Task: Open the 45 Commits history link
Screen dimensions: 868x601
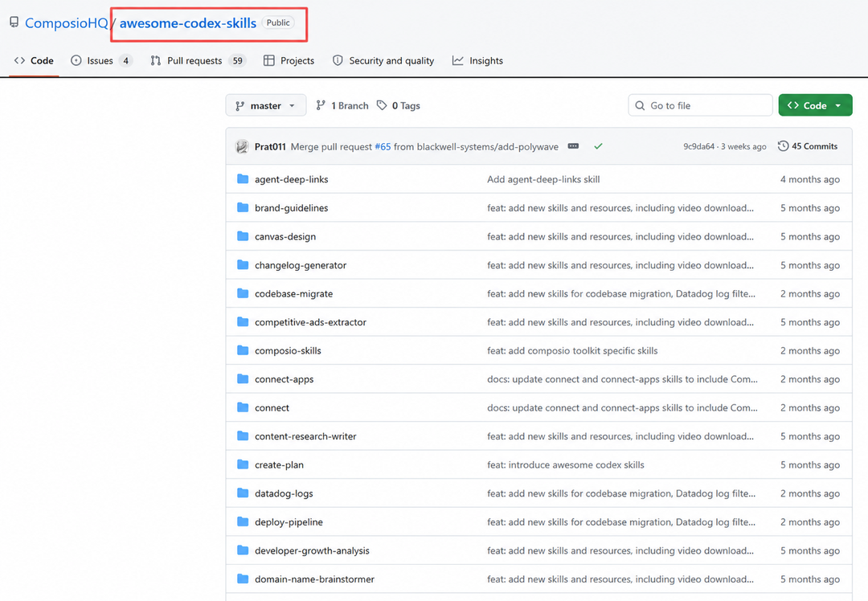Action: click(808, 146)
